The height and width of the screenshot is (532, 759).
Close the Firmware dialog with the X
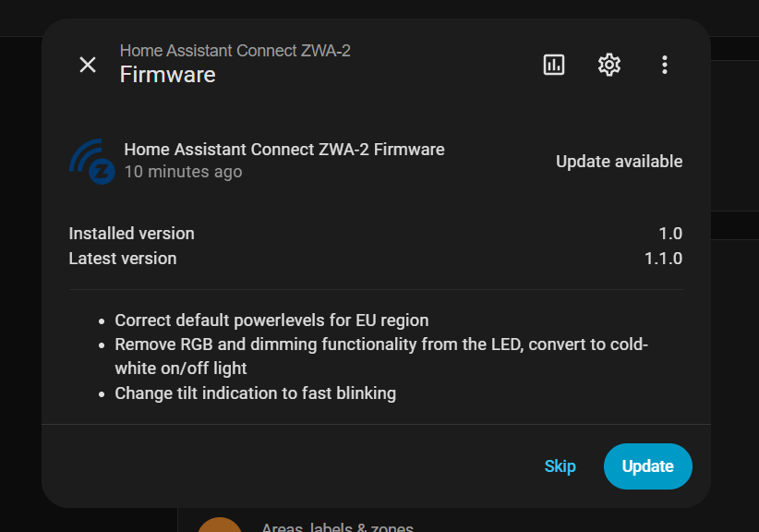coord(88,65)
